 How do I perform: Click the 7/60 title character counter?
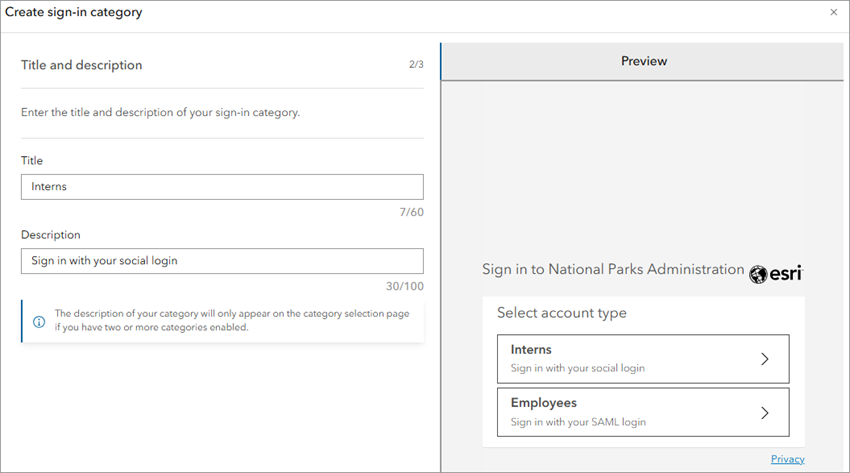coord(410,212)
